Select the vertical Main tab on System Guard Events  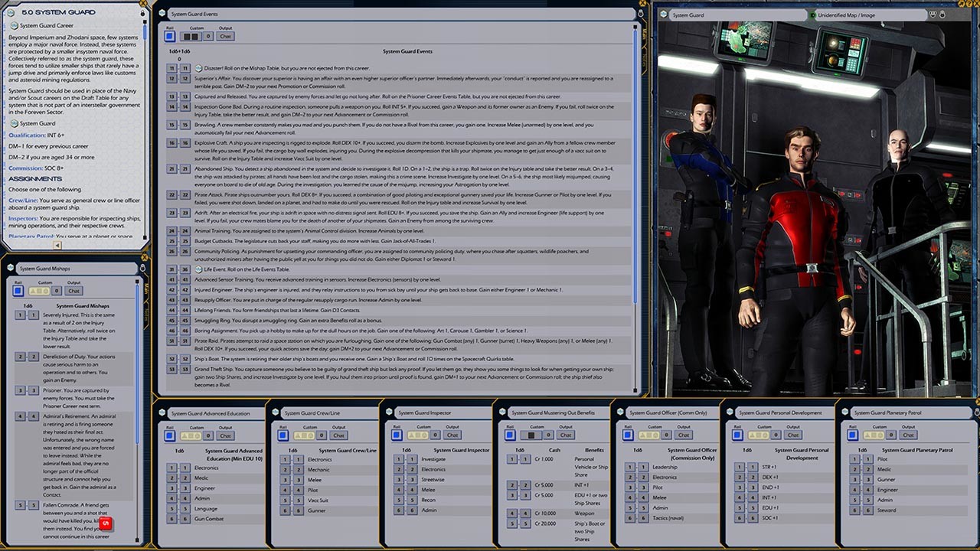pyautogui.click(x=645, y=37)
